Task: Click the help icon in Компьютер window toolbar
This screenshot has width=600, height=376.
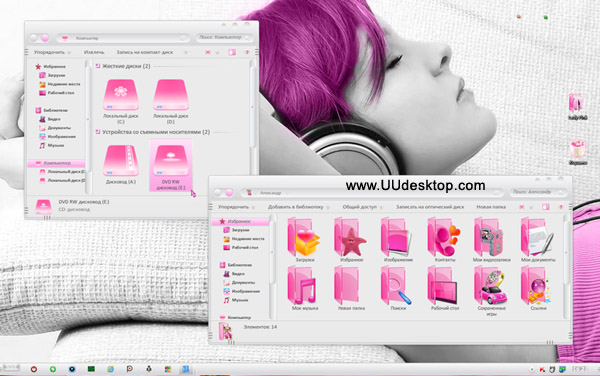Action: 247,52
